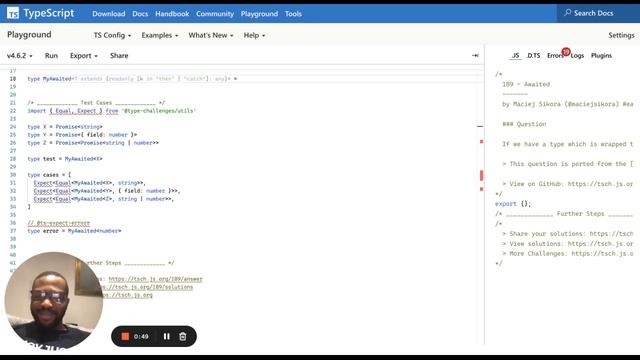Open the Download page

click(x=109, y=14)
